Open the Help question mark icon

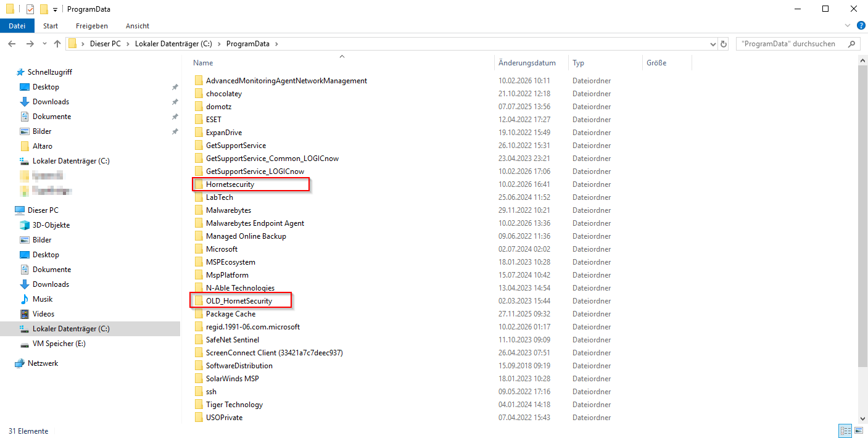[x=861, y=25]
